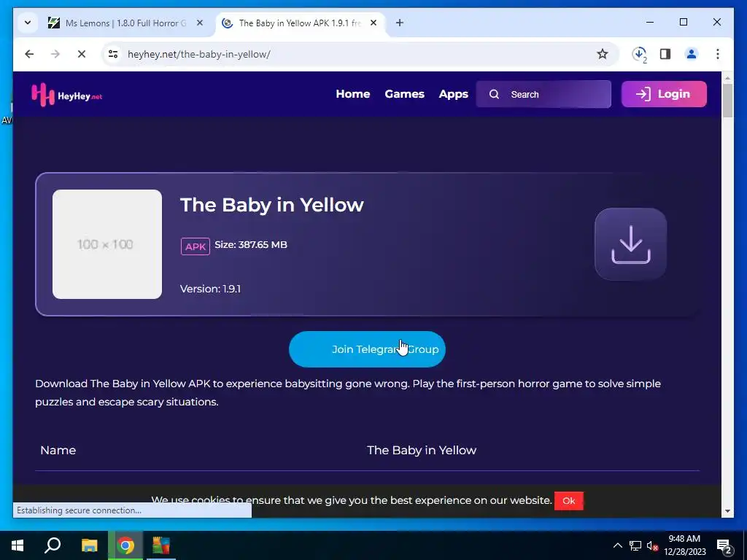Click 'The Baby in Yellow' table value

422,450
